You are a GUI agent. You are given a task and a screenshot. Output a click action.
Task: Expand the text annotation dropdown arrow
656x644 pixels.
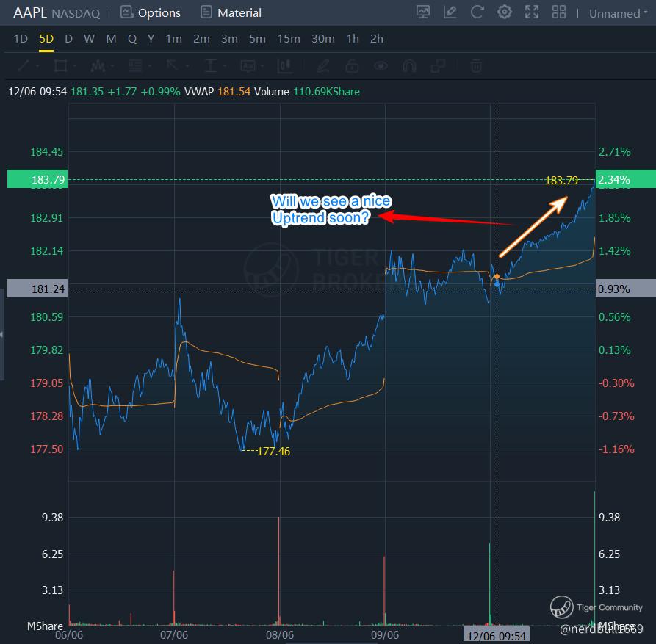pyautogui.click(x=262, y=66)
